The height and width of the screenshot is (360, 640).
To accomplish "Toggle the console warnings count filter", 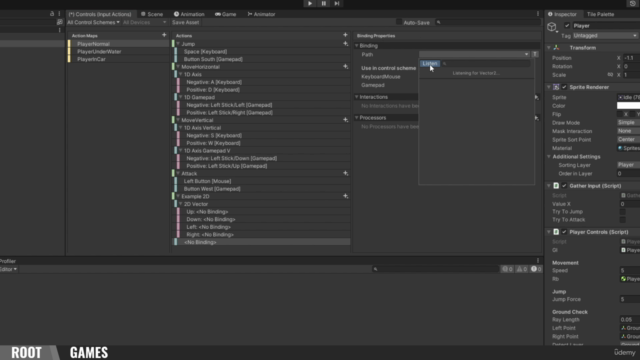I will [x=522, y=269].
